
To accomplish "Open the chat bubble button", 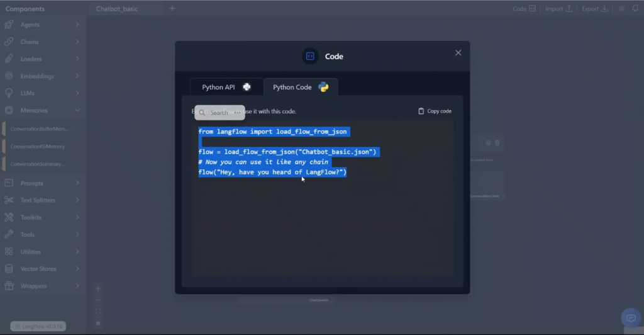I will pyautogui.click(x=631, y=318).
